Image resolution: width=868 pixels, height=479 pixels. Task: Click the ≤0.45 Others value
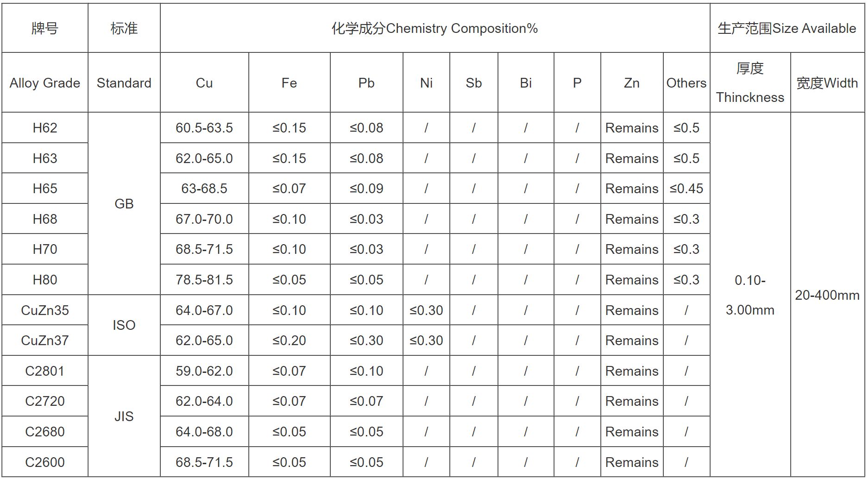686,189
